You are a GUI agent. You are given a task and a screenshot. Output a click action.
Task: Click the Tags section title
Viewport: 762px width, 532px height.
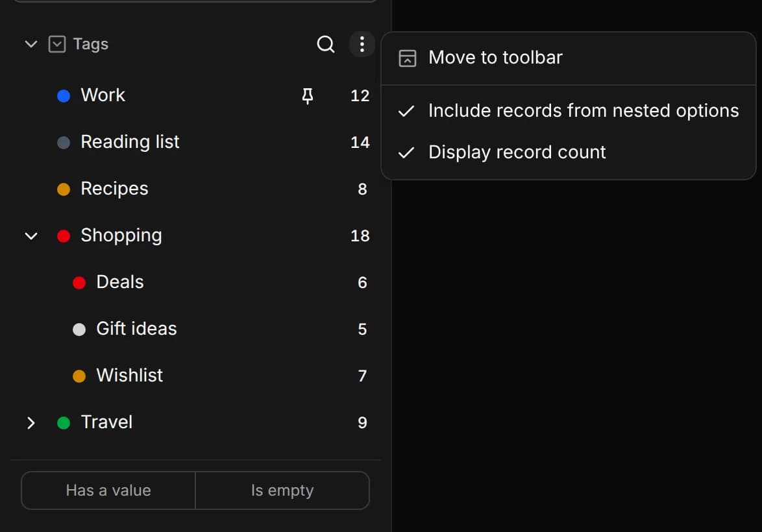click(x=91, y=44)
